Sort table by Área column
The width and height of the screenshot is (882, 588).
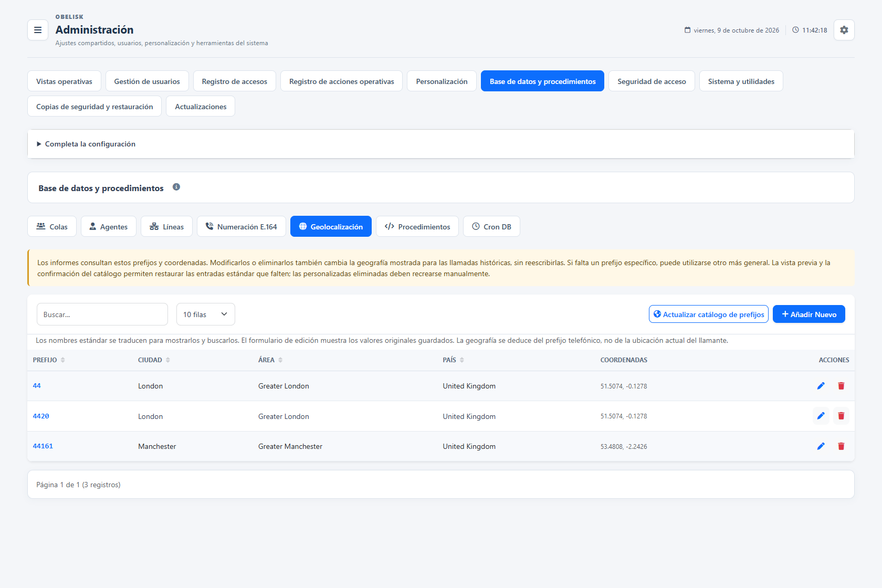(x=270, y=360)
